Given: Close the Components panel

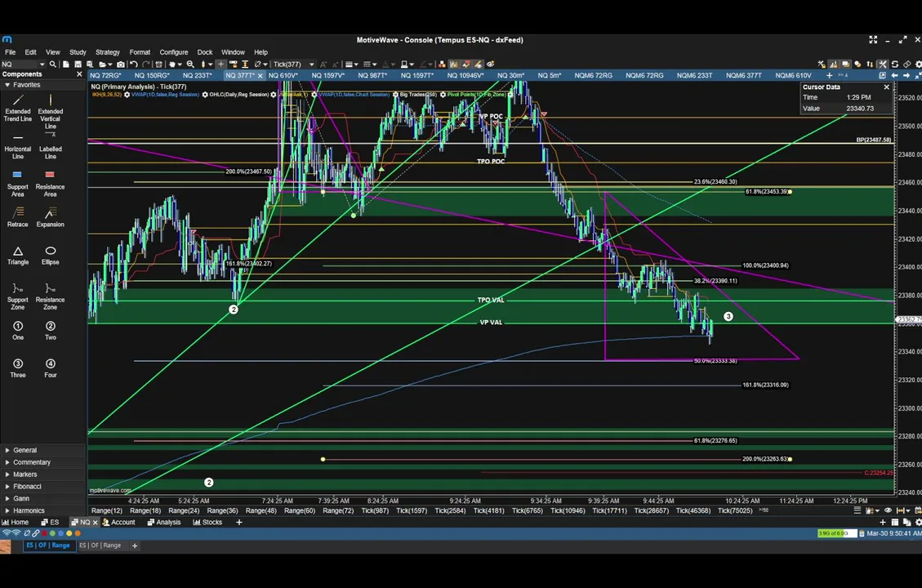Looking at the screenshot, I should (79, 74).
